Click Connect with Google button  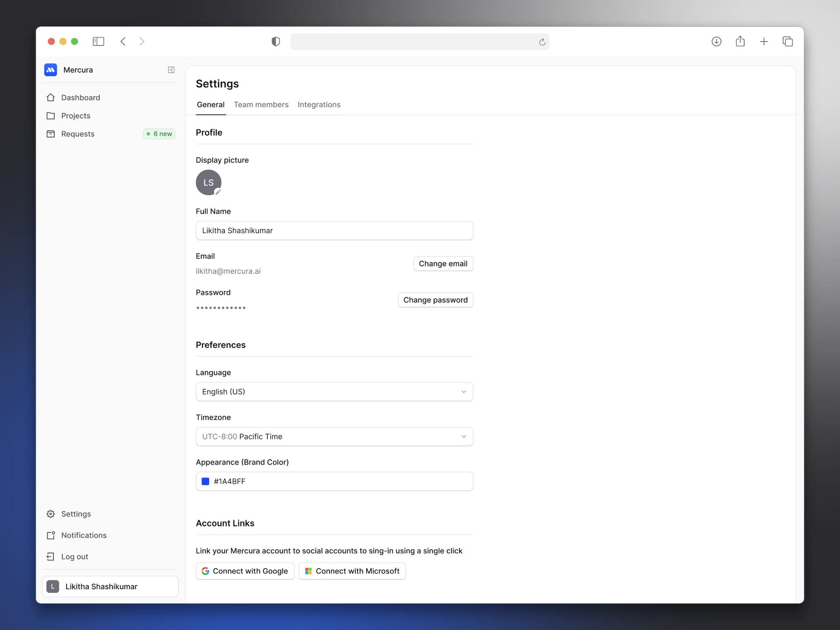pos(245,571)
